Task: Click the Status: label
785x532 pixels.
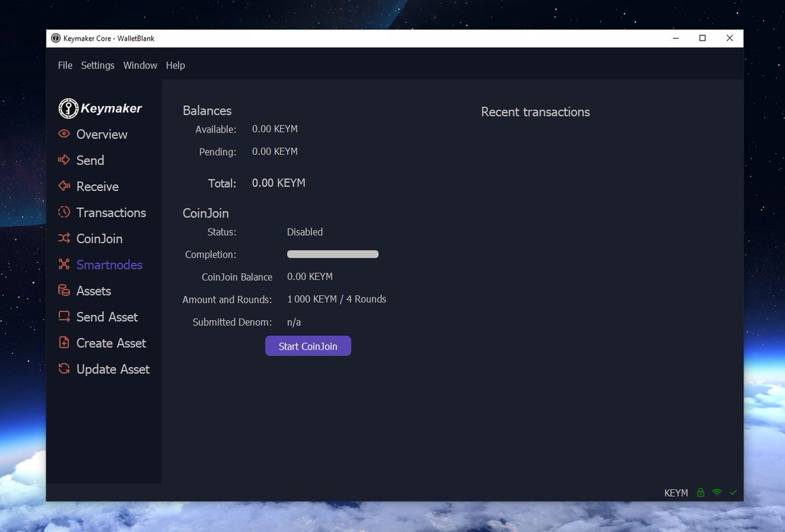Action: [222, 232]
